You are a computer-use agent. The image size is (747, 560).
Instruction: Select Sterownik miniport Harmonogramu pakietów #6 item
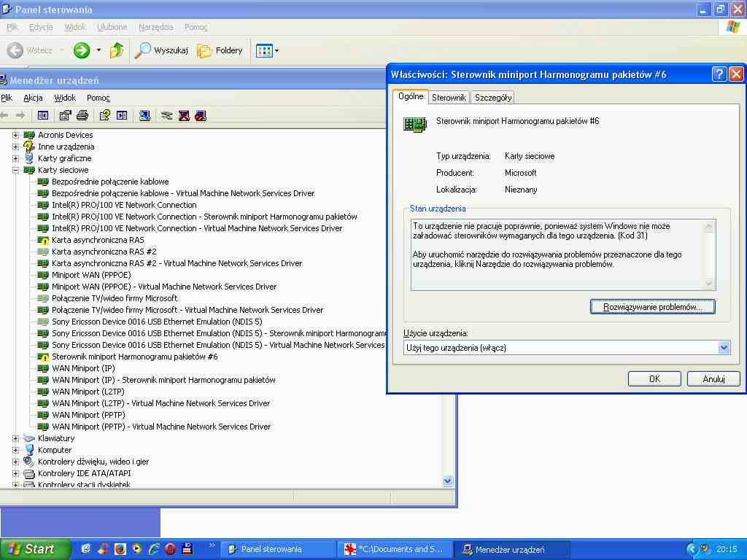(135, 357)
